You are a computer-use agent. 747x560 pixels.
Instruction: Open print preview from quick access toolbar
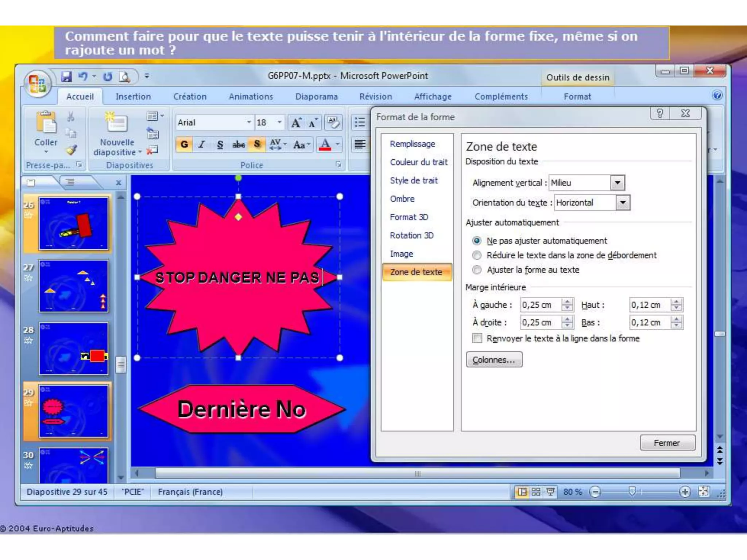click(125, 77)
